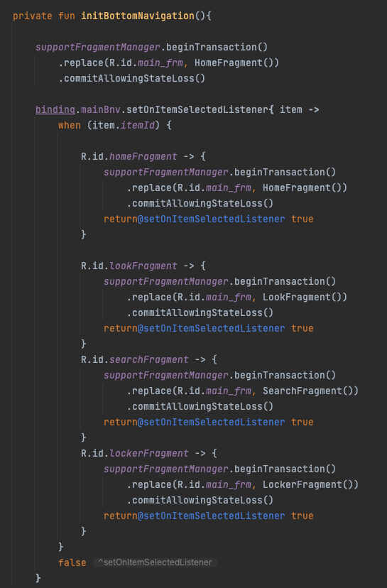Click the last return@setOnItemSelectedListener true statement
Image resolution: width=387 pixels, height=588 pixels.
(209, 516)
